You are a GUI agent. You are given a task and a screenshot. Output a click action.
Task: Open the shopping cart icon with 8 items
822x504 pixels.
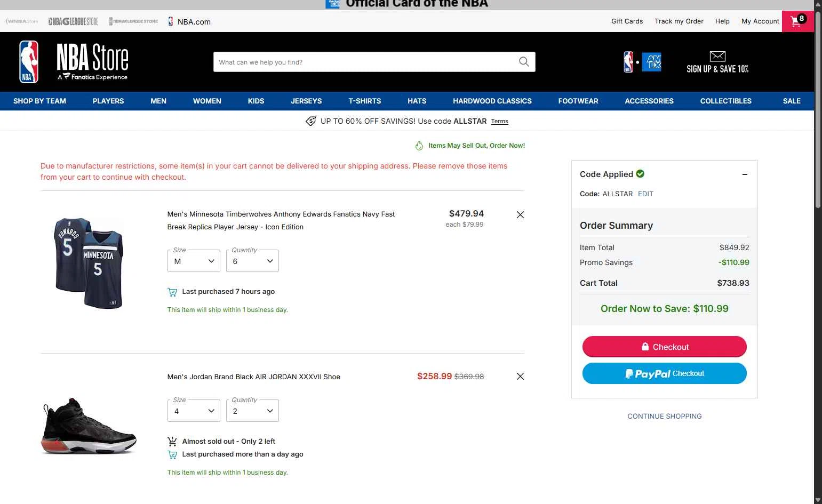click(x=797, y=21)
